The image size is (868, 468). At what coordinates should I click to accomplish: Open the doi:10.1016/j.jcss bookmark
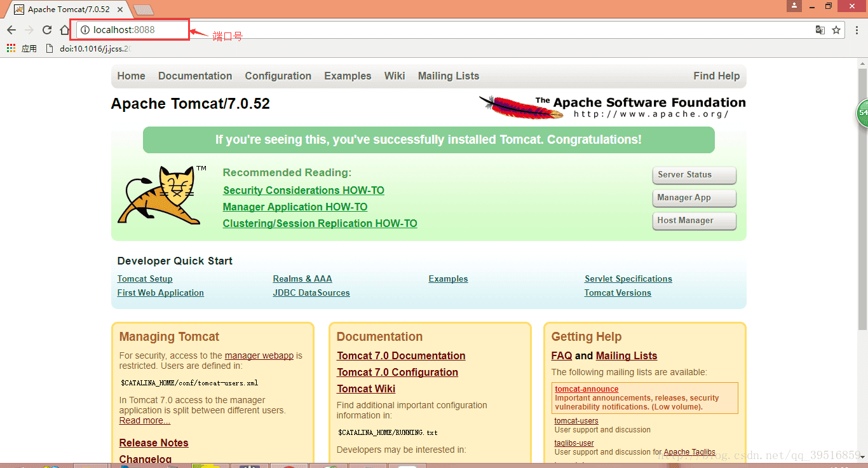click(89, 48)
